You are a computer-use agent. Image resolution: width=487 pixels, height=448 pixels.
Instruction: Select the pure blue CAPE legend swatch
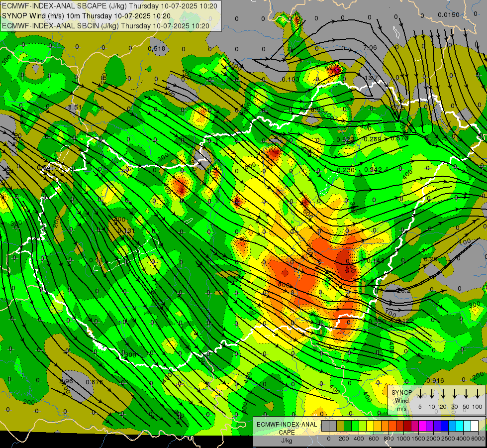[x=445, y=426]
